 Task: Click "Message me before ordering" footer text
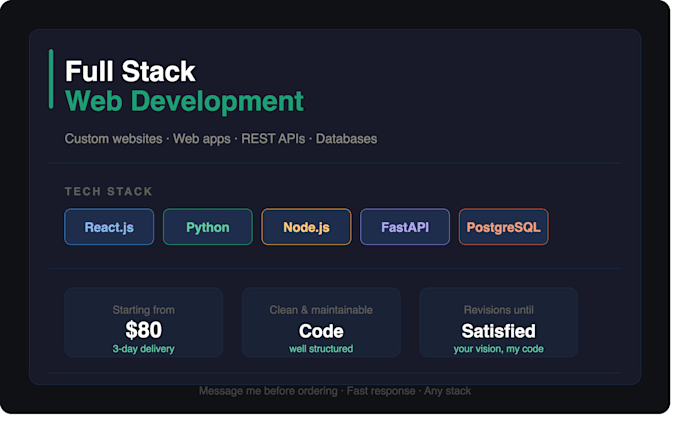(x=268, y=391)
